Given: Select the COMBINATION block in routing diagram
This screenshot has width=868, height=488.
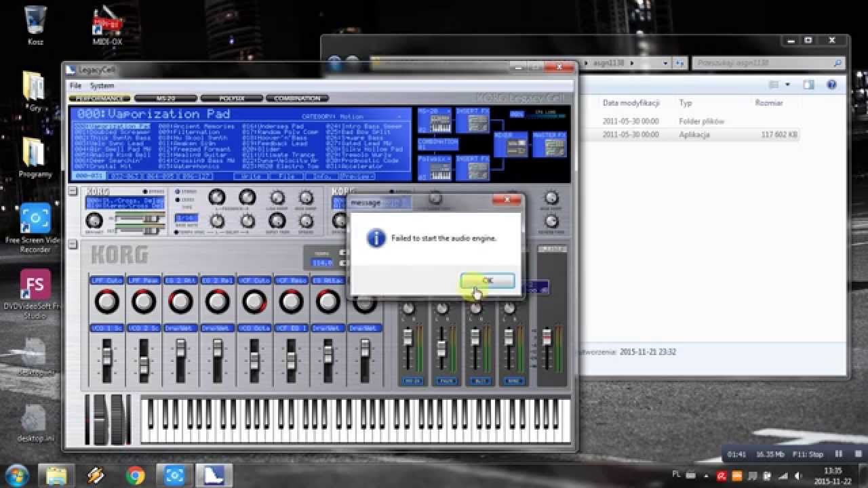Looking at the screenshot, I should coord(437,144).
